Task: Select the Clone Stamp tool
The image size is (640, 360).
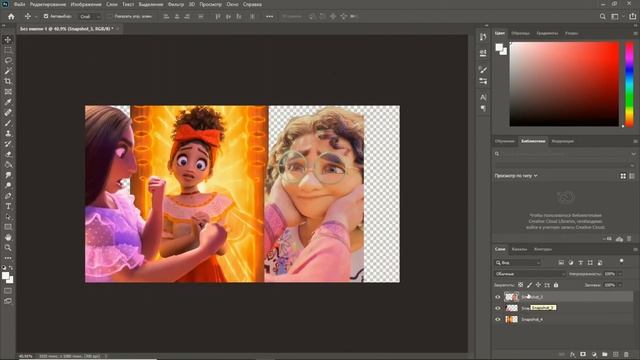Action: pyautogui.click(x=8, y=133)
